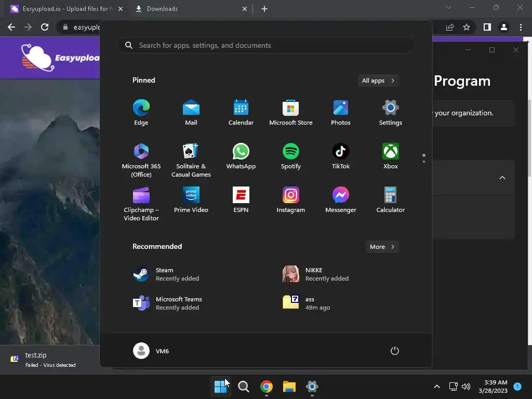Launch WhatsApp from pinned apps
Image resolution: width=532 pixels, height=399 pixels.
[241, 156]
